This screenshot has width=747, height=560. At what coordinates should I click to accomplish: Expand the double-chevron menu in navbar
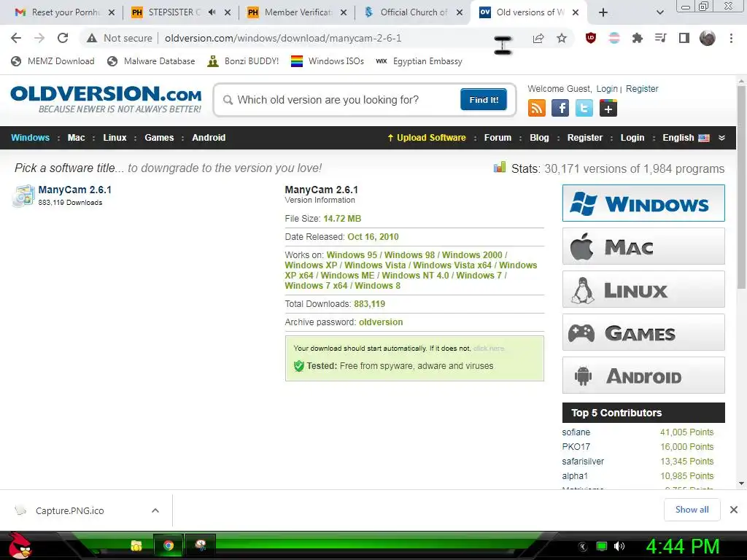click(x=721, y=138)
